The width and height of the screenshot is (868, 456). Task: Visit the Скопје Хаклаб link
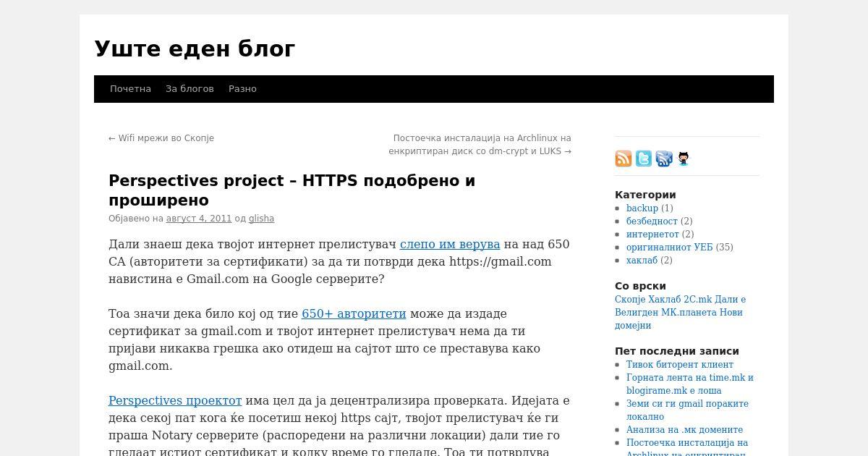[649, 300]
